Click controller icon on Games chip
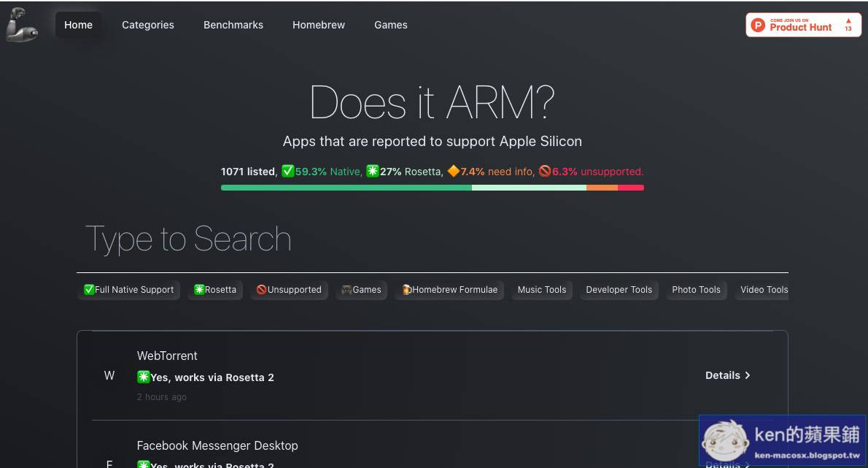868x468 pixels. 346,290
